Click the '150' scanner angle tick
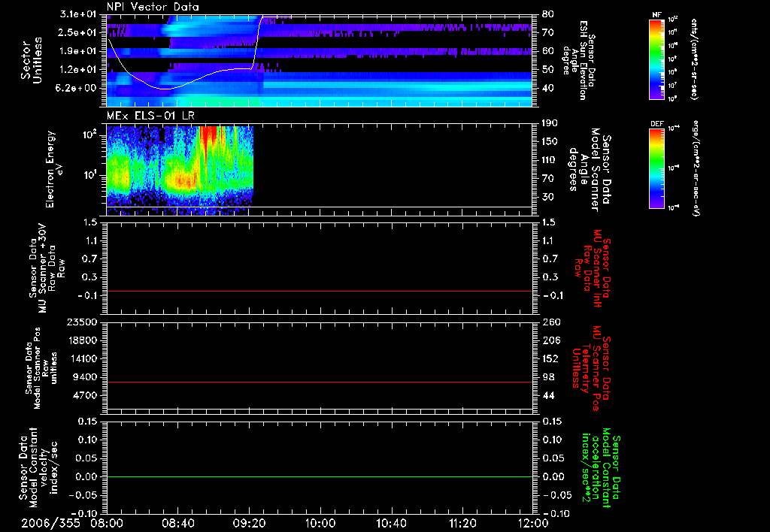770x532 pixels. 550,142
